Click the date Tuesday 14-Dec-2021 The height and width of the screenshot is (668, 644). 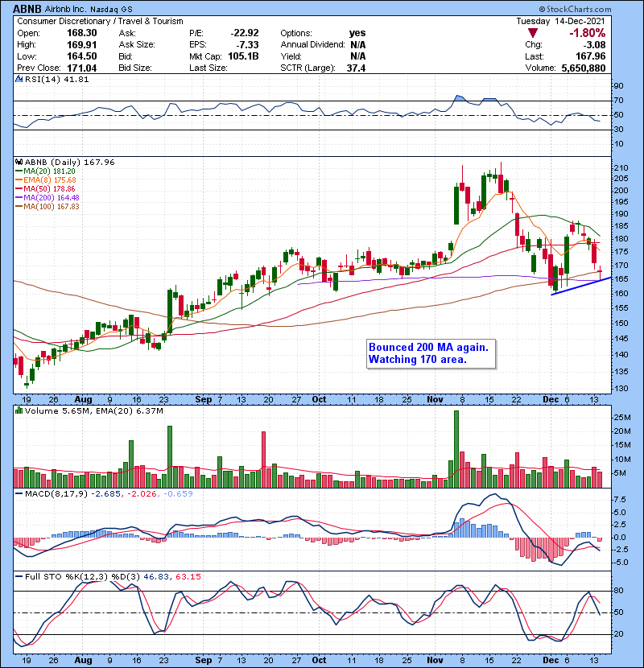560,21
